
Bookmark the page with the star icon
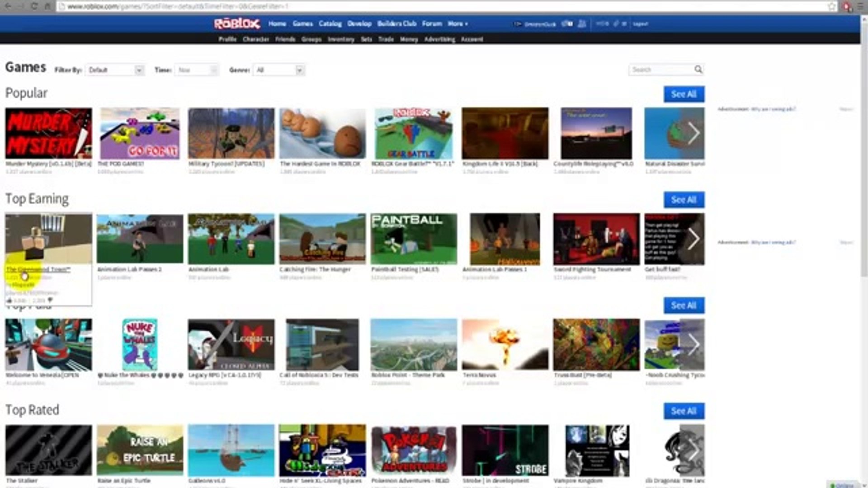click(x=831, y=6)
